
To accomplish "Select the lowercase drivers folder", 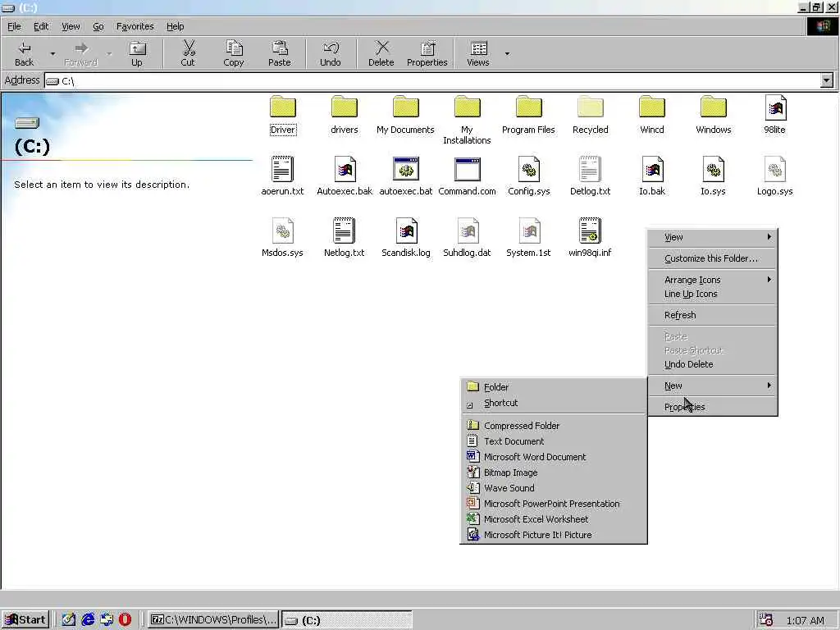I will tap(344, 115).
